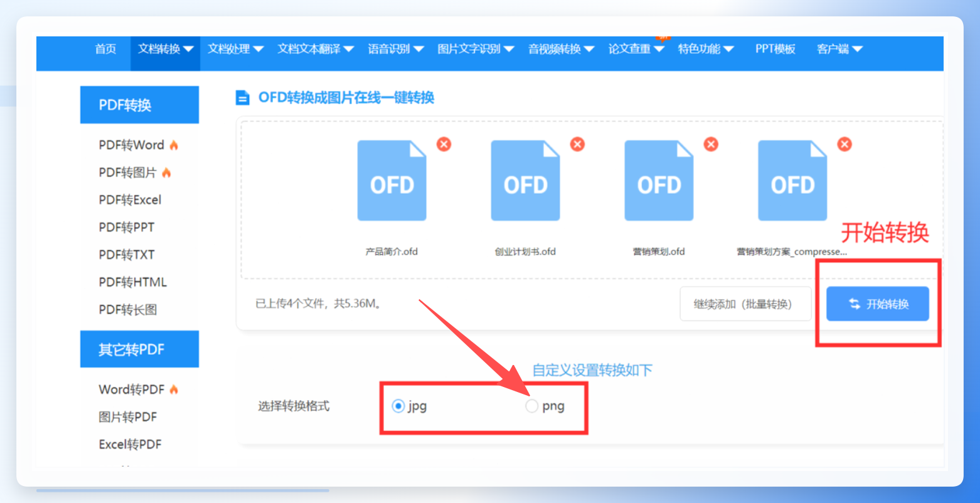Viewport: 980px width, 503px height.
Task: Click the 创业计划书.ofd file name
Action: pos(525,252)
